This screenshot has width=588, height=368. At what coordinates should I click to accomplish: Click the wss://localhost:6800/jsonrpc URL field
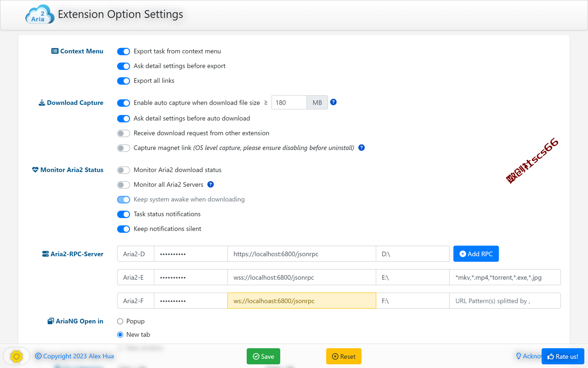pos(302,277)
